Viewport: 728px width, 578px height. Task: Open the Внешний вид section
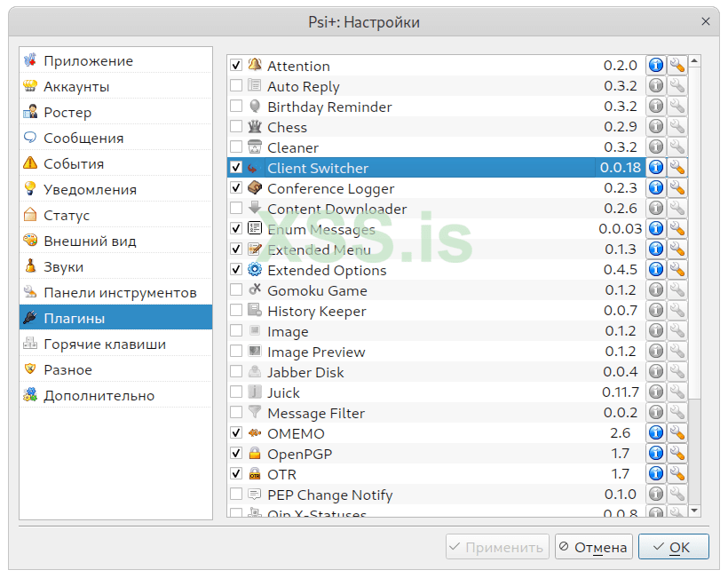[x=115, y=241]
